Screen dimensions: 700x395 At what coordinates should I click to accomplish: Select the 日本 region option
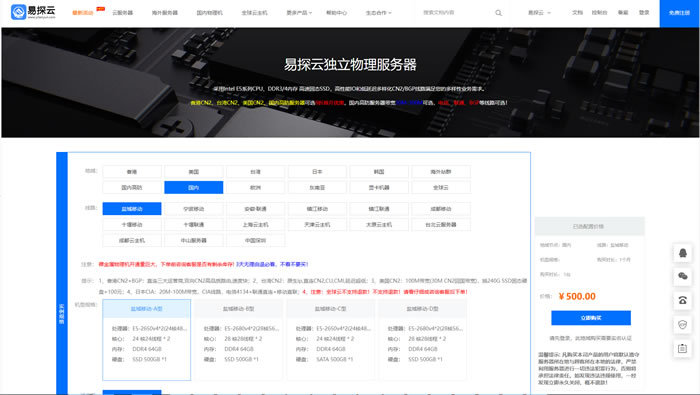(317, 172)
